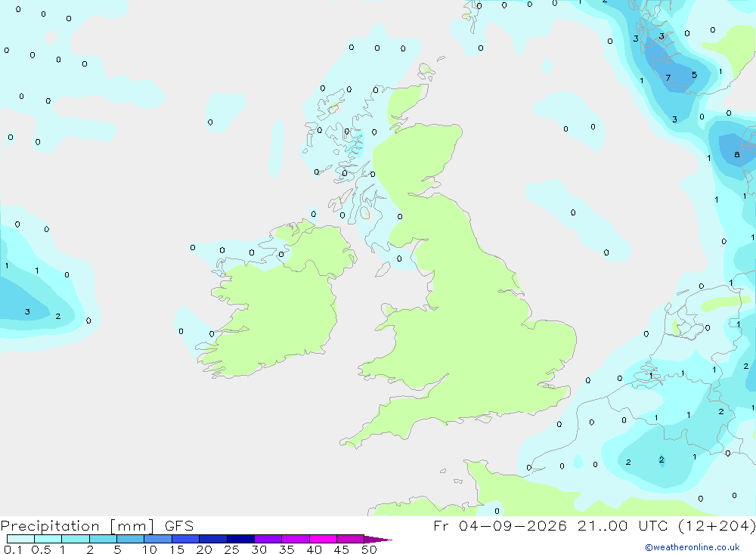Viewport: 756px width, 554px height.
Task: Pick the 40–45 mm magenta legend swatch
Action: pos(323,539)
